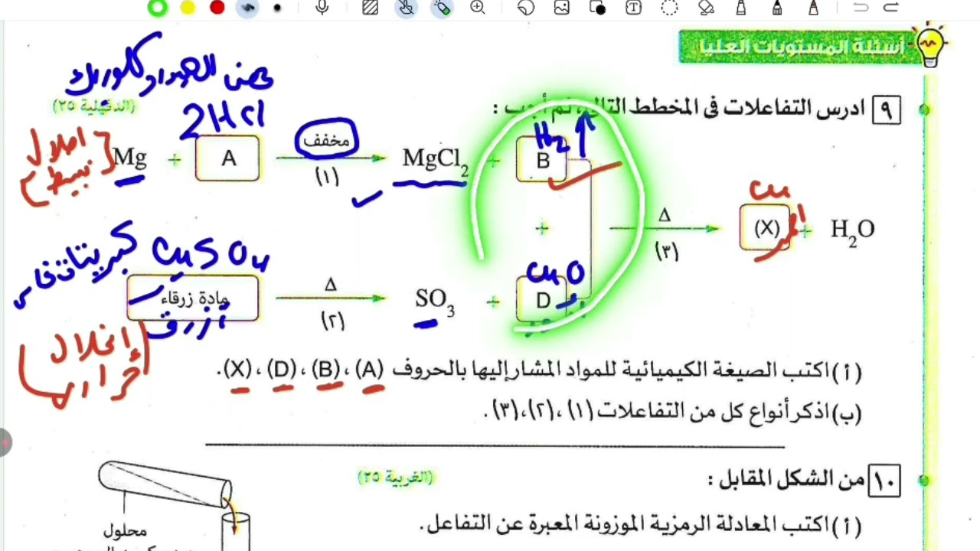The width and height of the screenshot is (980, 551).
Task: Click the question number 10 box
Action: 884,481
